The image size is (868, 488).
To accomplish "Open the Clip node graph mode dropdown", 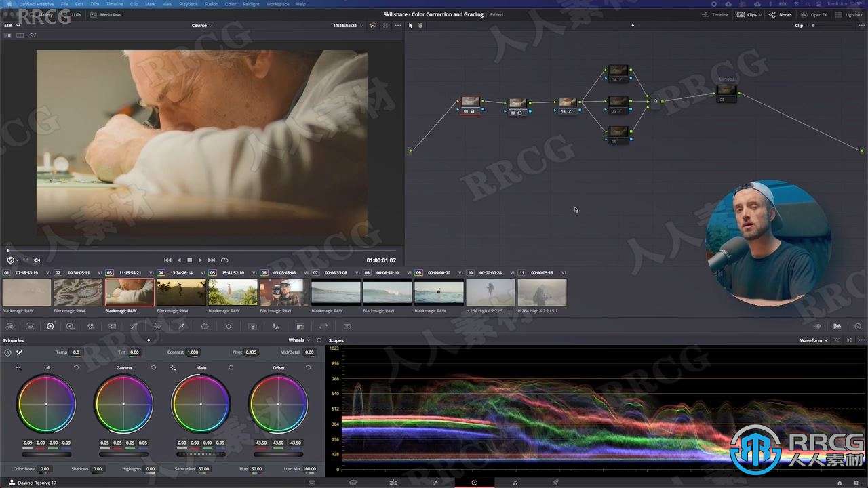I will 801,26.
